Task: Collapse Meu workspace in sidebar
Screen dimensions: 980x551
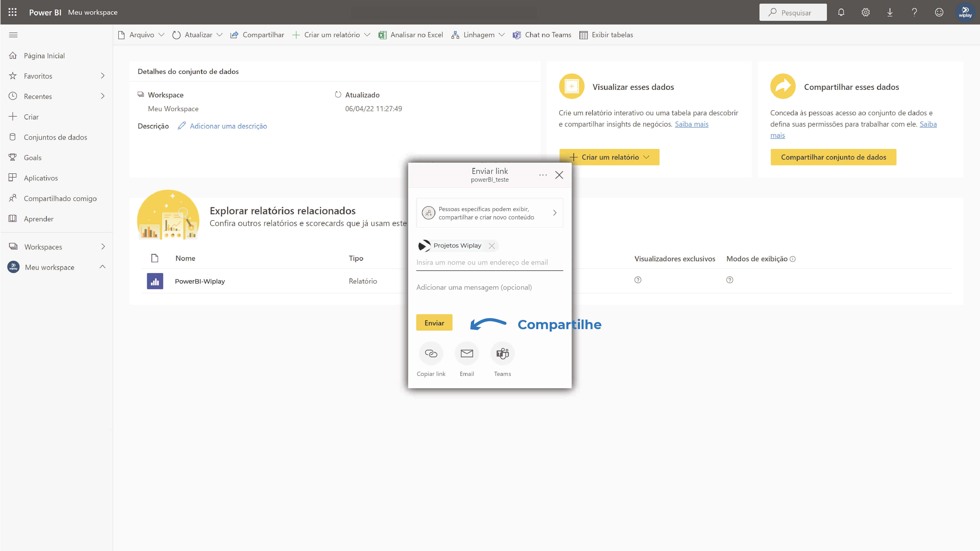Action: click(x=102, y=267)
